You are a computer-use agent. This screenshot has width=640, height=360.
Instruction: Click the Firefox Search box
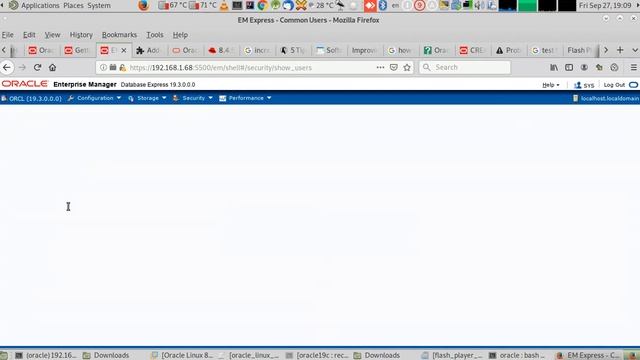(465, 67)
